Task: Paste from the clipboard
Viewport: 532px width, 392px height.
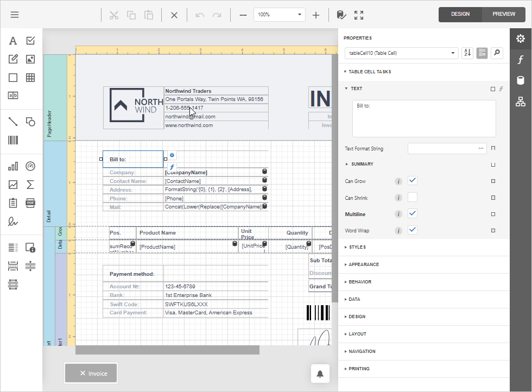Action: (149, 15)
